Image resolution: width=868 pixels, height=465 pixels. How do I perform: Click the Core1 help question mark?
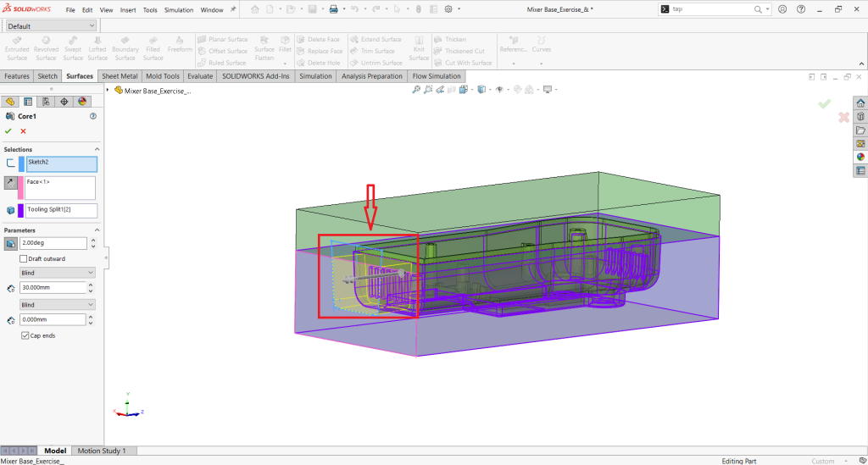[93, 116]
